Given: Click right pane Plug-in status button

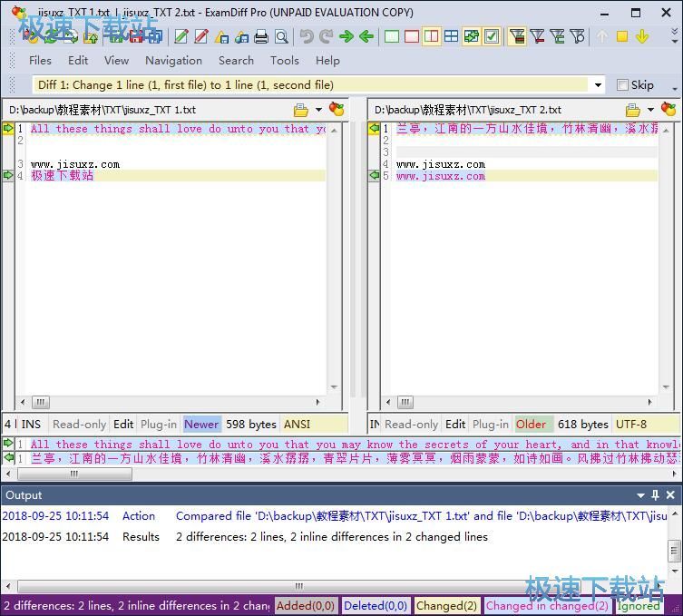Looking at the screenshot, I should (491, 425).
